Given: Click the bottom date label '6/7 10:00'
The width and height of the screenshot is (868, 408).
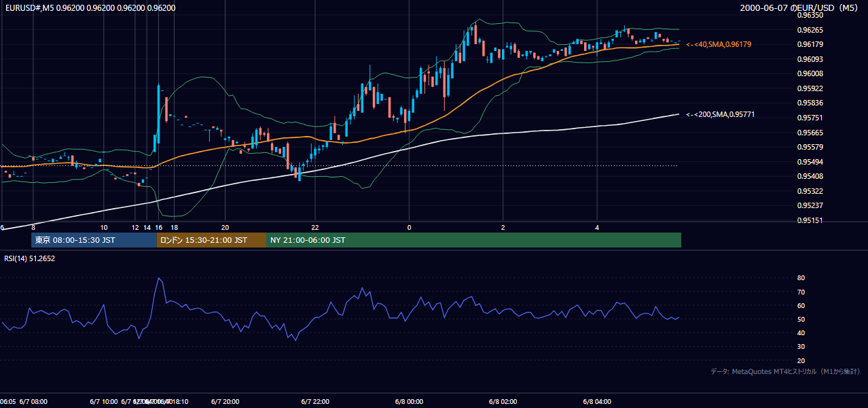Looking at the screenshot, I should point(104,401).
